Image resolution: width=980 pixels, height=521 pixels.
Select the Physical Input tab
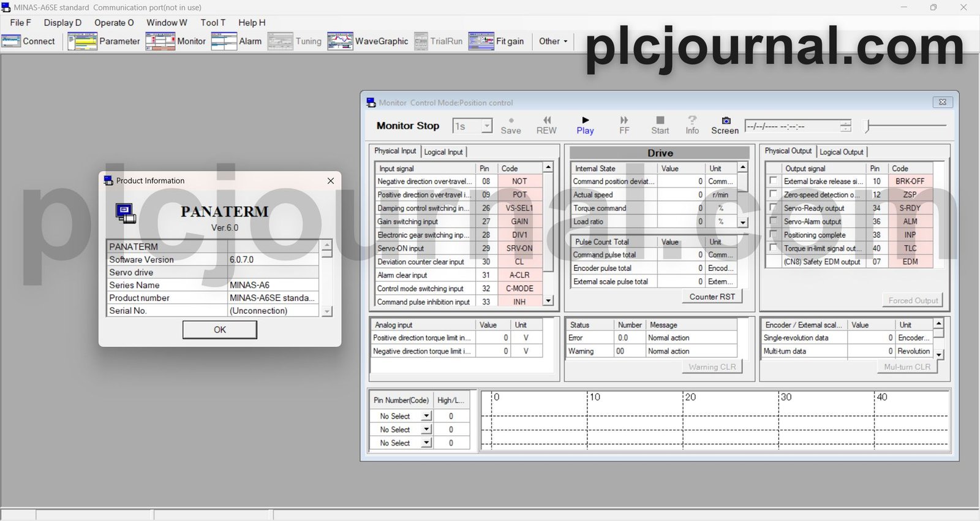tap(395, 151)
